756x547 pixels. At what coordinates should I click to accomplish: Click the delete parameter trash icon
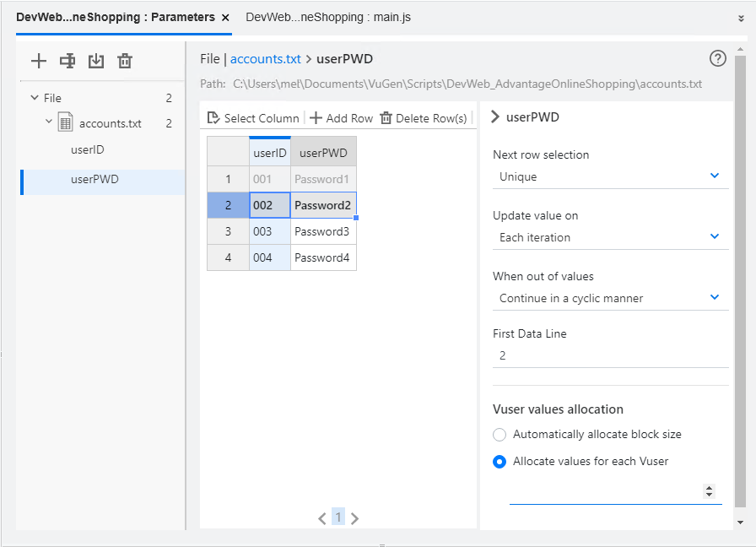coord(124,61)
